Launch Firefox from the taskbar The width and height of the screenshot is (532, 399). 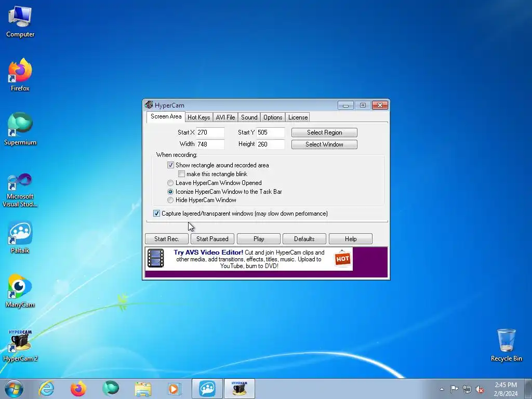click(x=78, y=389)
